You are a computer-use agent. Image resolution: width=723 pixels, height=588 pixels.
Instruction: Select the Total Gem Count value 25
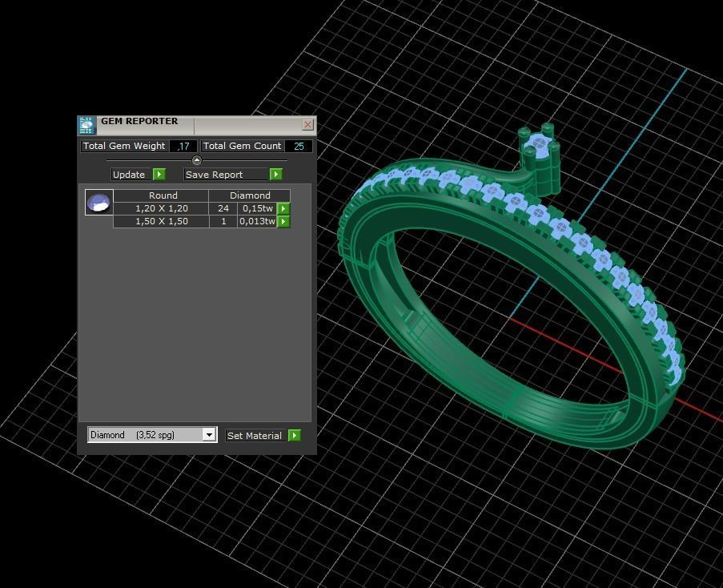click(299, 146)
